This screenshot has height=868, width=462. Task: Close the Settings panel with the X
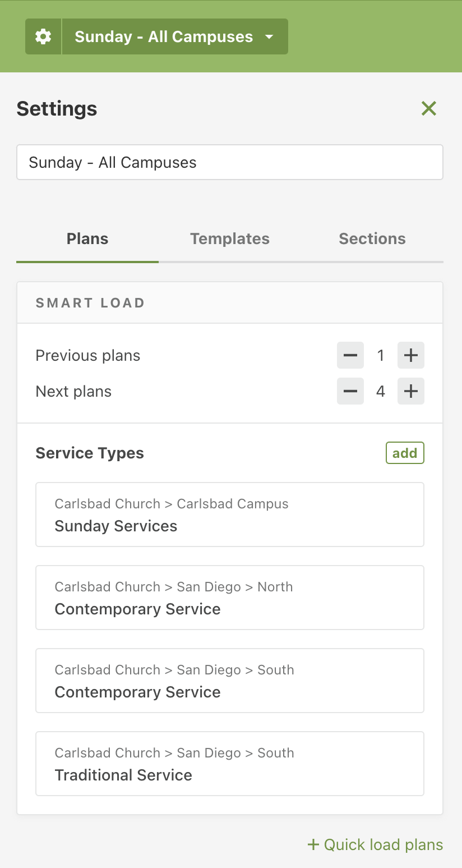click(429, 108)
